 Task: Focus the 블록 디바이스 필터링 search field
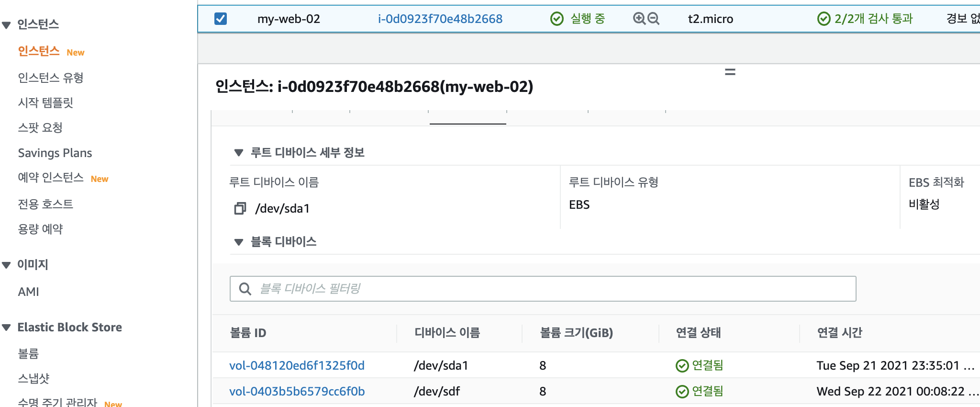[x=543, y=289]
